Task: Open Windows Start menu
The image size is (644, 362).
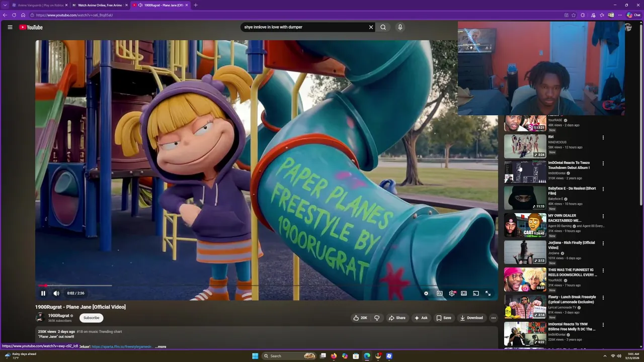Action: (255, 356)
